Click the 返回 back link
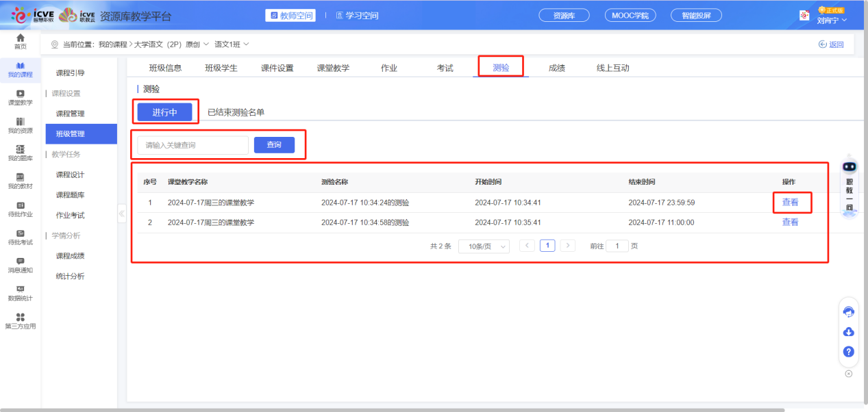Image resolution: width=868 pixels, height=412 pixels. tap(831, 44)
